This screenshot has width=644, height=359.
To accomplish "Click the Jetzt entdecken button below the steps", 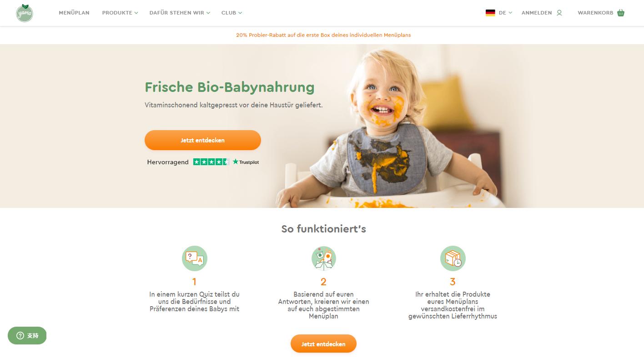I will click(x=323, y=344).
